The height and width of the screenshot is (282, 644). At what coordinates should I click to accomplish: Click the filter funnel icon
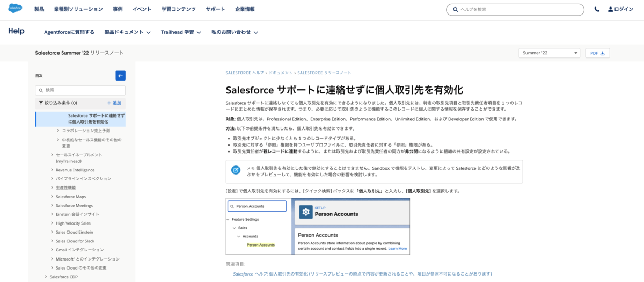41,103
